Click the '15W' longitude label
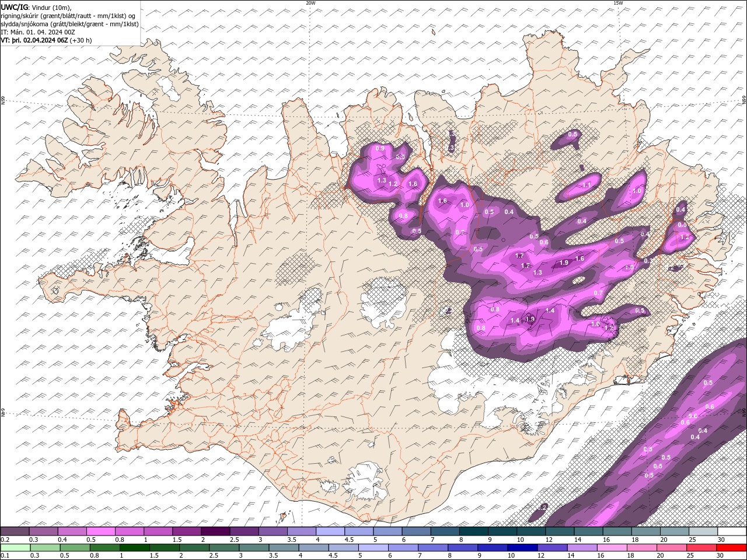747x560 pixels. [617, 3]
